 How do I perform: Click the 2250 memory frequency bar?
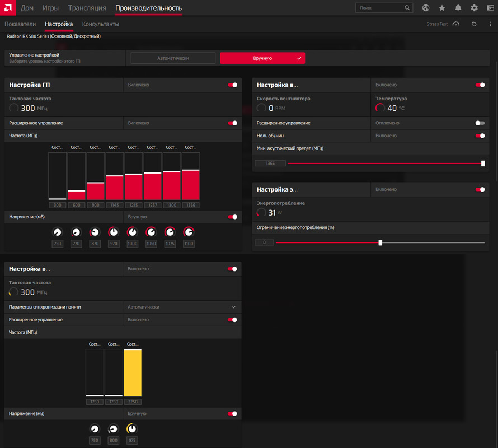(133, 372)
